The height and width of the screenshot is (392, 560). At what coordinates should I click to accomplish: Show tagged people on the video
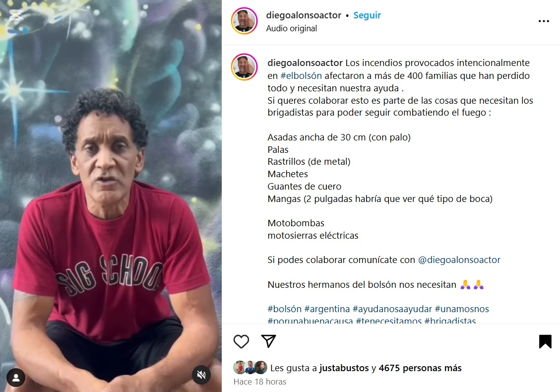(16, 377)
